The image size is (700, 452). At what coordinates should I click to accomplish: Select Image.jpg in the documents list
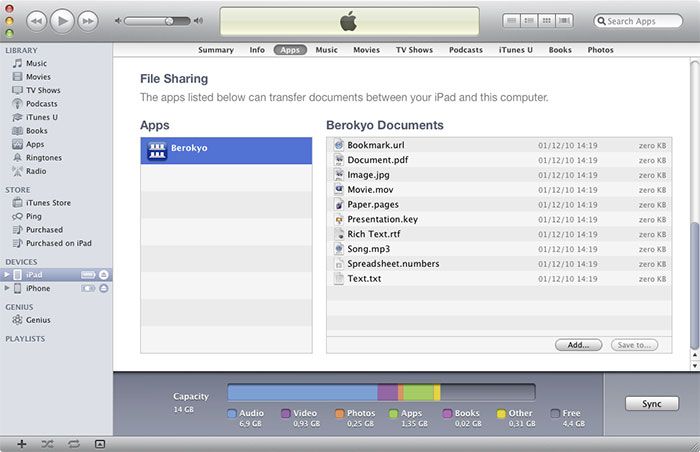click(499, 175)
